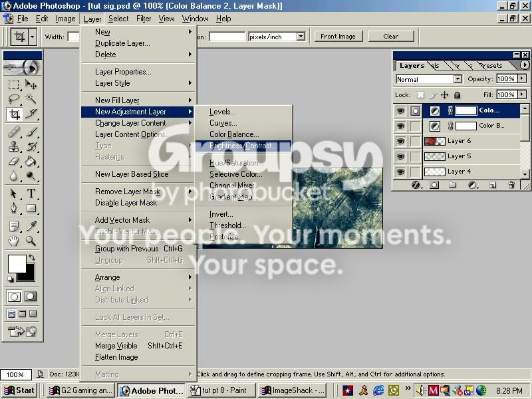Open the Fill slider arrow
The height and width of the screenshot is (399, 532).
point(522,94)
